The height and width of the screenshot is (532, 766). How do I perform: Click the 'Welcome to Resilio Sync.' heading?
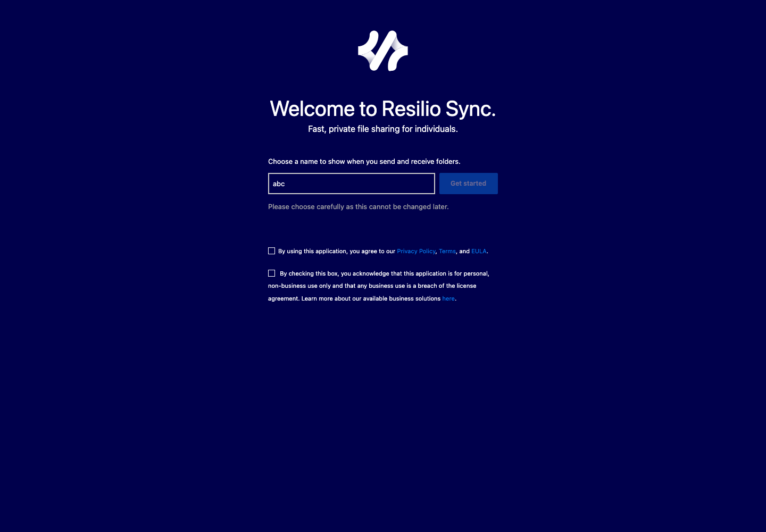click(383, 109)
